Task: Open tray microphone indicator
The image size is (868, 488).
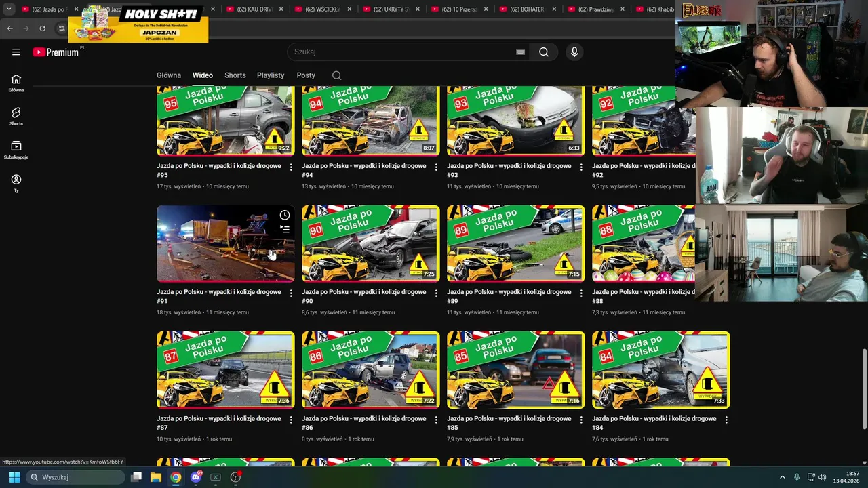Action: (797, 477)
